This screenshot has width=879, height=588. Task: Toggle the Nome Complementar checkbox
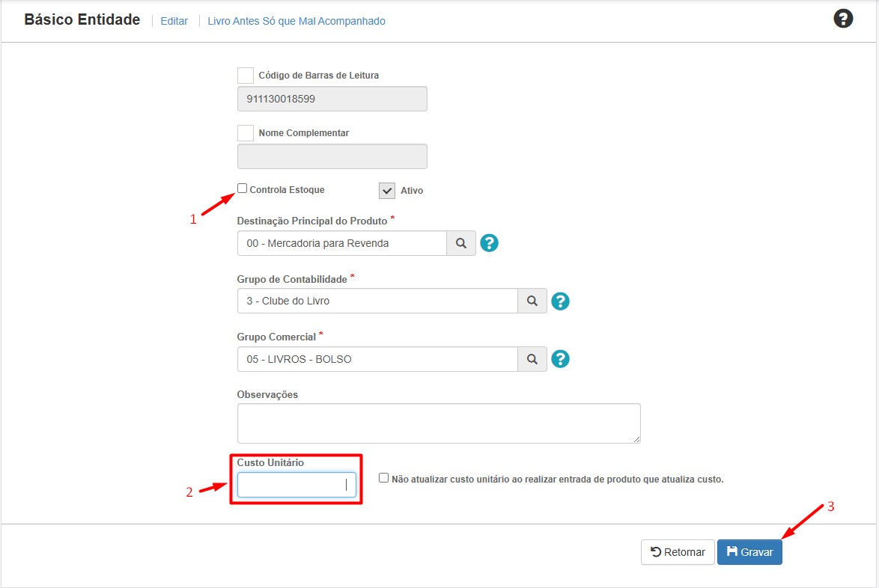[245, 133]
